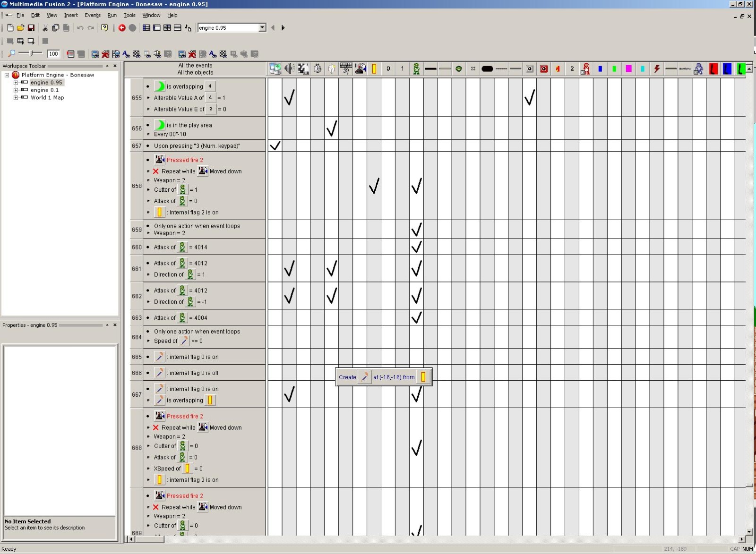This screenshot has height=554, width=756.
Task: Click the New file icon
Action: pos(10,28)
